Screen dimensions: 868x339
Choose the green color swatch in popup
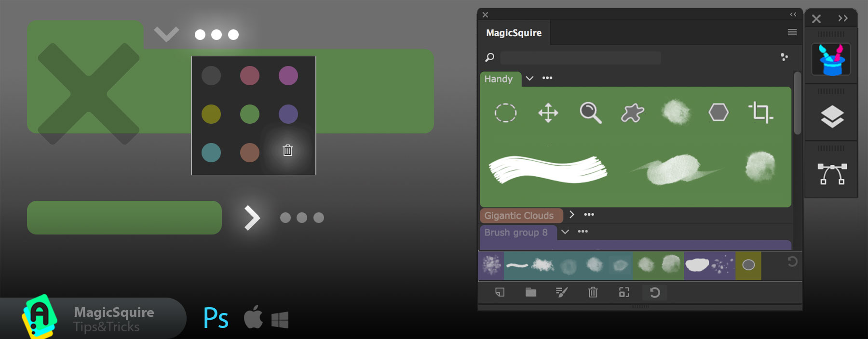(250, 114)
